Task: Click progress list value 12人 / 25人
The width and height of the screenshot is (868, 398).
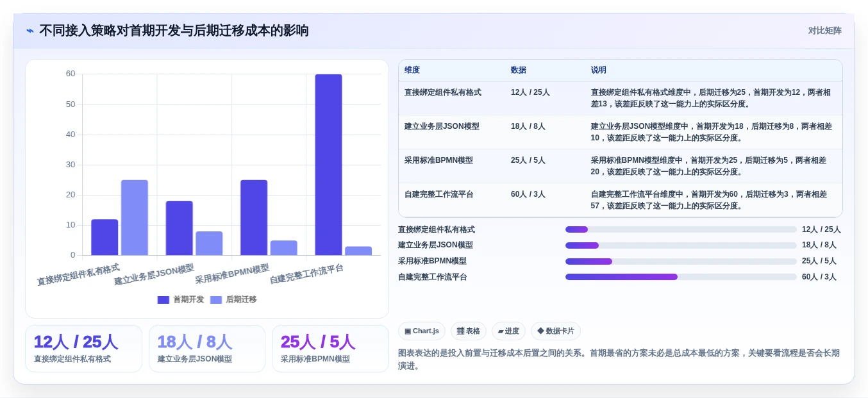Action: coord(821,229)
